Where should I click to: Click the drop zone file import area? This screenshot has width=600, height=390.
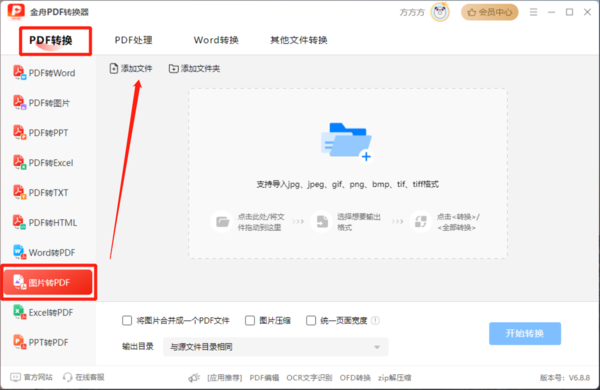(348, 173)
